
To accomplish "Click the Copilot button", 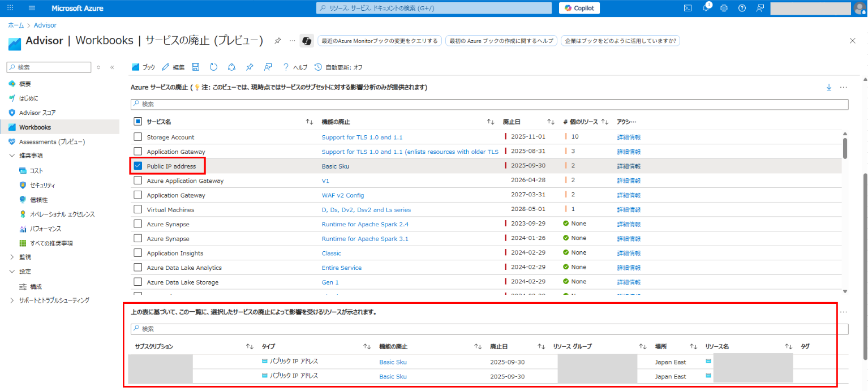I will coord(579,8).
